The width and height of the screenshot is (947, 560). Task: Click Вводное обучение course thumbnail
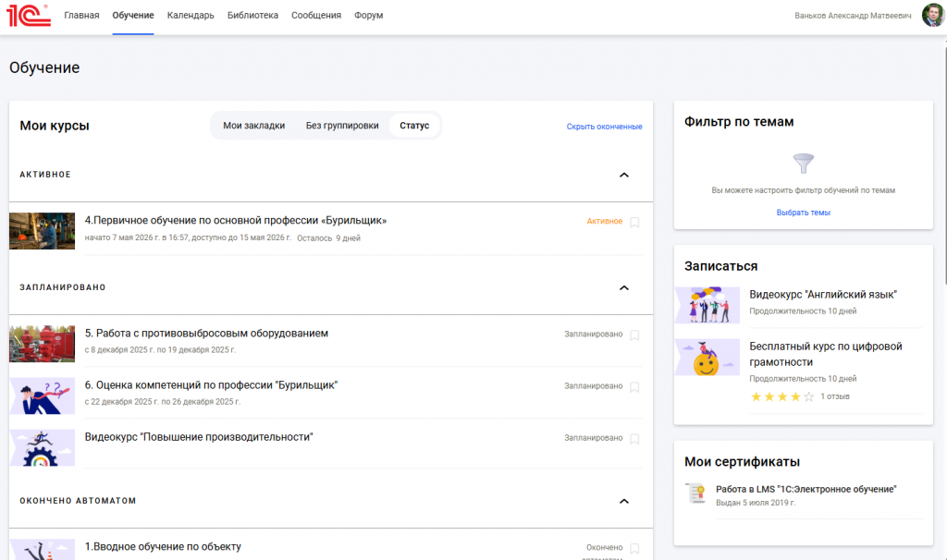[43, 550]
